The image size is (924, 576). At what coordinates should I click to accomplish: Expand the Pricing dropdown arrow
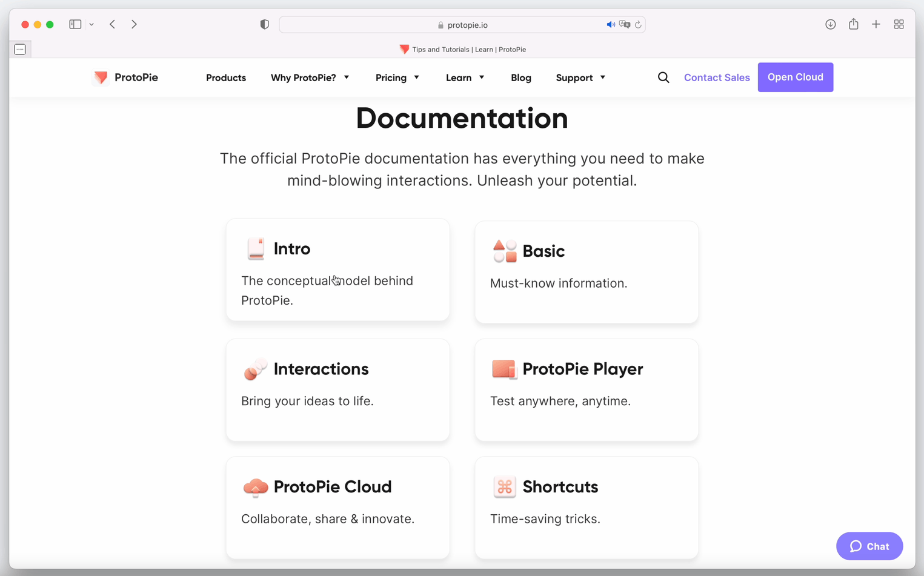click(416, 78)
